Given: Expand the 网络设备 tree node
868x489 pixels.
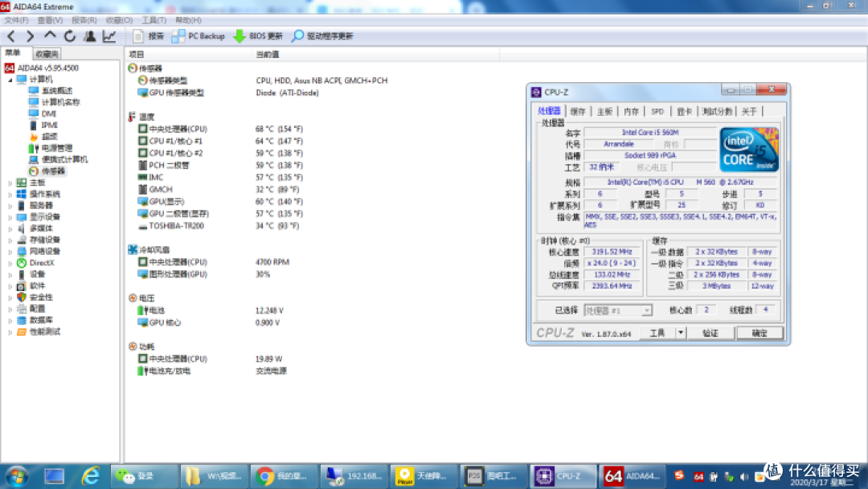Looking at the screenshot, I should pyautogui.click(x=10, y=252).
